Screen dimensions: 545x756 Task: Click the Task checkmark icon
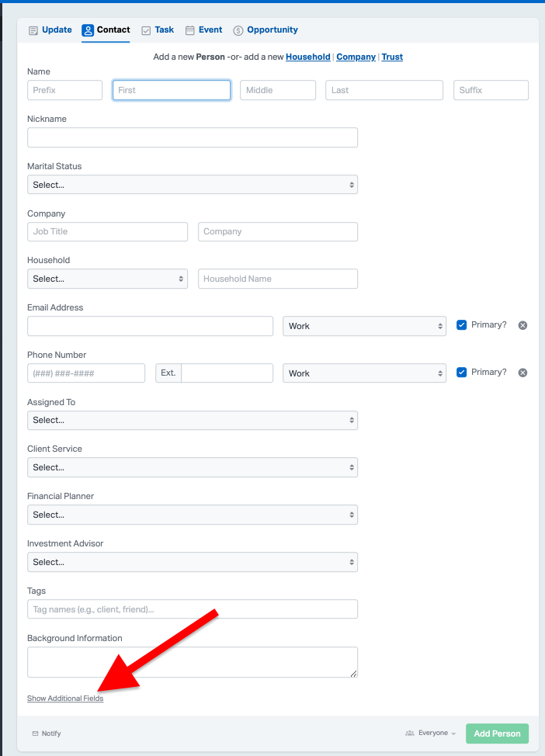(x=146, y=30)
